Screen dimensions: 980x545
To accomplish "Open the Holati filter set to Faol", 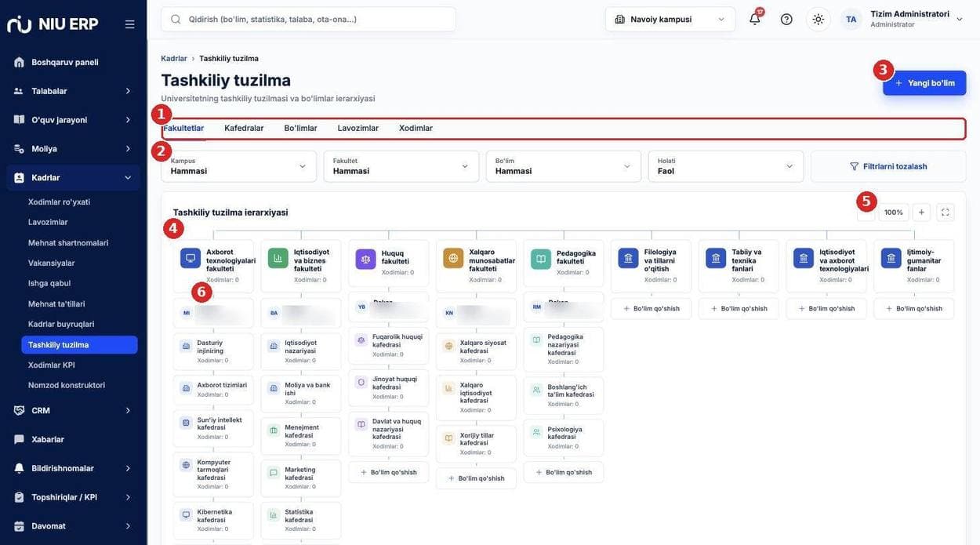I will (726, 166).
